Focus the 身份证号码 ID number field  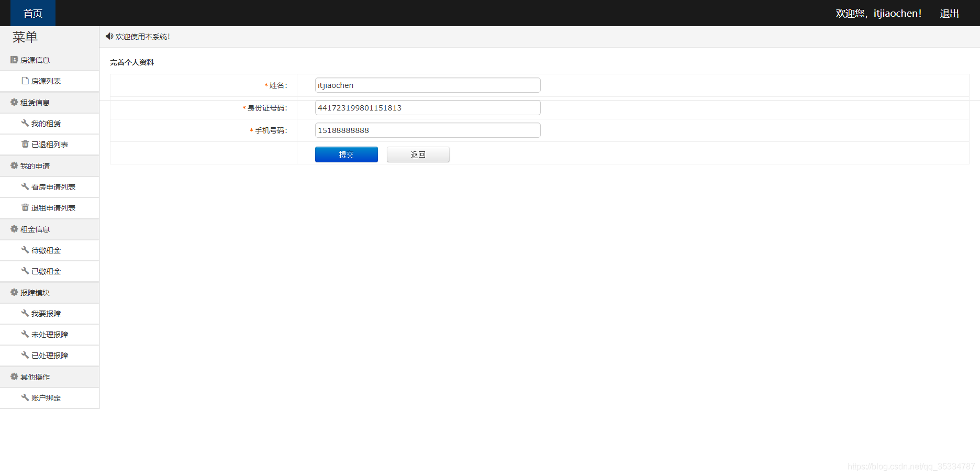pos(428,108)
